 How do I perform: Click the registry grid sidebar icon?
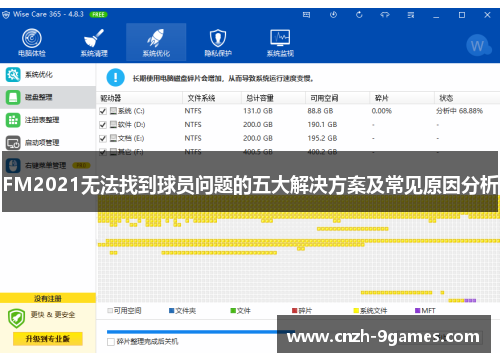(x=13, y=120)
